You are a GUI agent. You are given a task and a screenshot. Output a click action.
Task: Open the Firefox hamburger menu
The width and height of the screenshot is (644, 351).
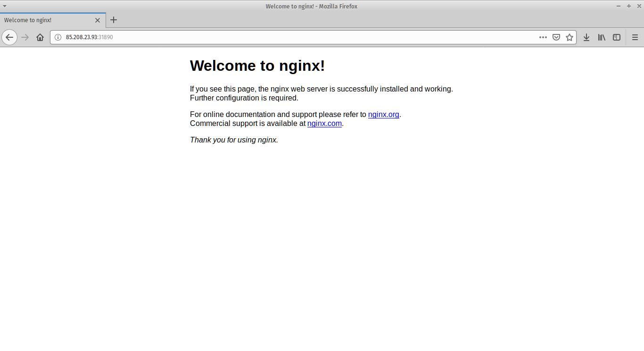pyautogui.click(x=635, y=37)
